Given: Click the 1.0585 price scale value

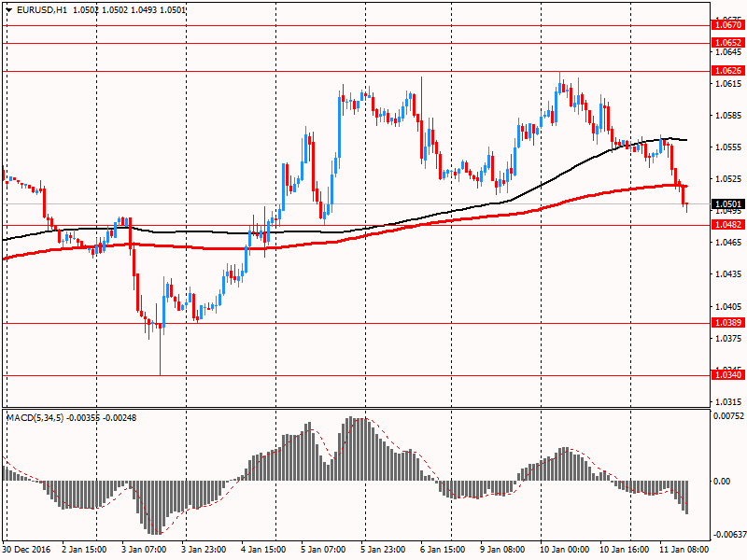Looking at the screenshot, I should tap(729, 115).
